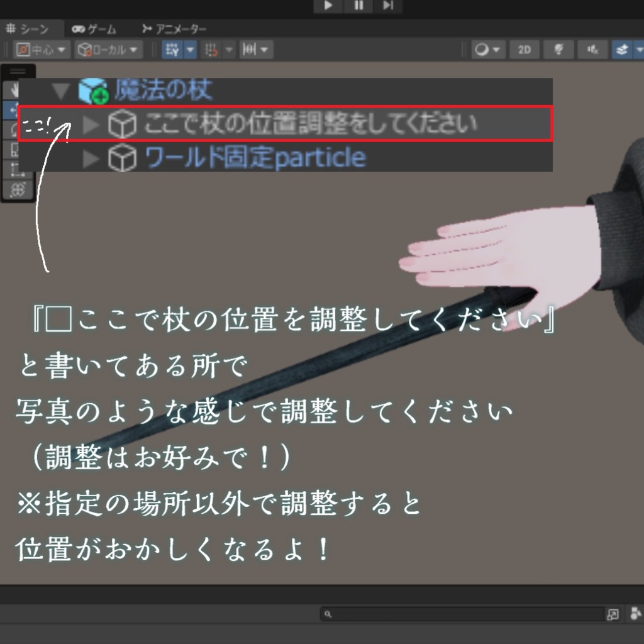Click the cube icon beside ワールド固定particle
This screenshot has height=644, width=644.
123,158
